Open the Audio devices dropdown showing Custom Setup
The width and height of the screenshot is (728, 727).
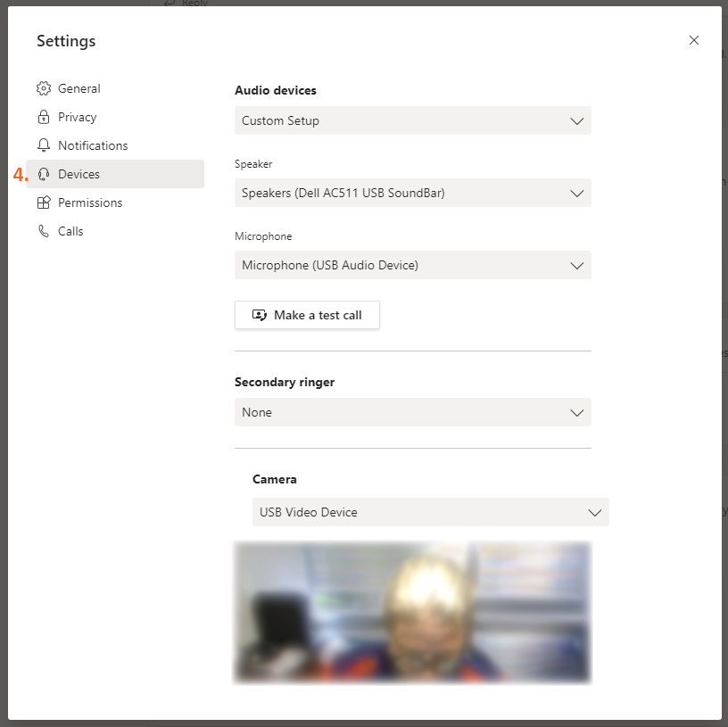click(412, 120)
